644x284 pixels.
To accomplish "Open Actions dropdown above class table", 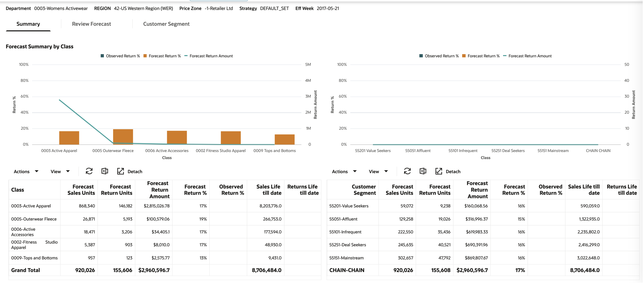I will tap(26, 172).
